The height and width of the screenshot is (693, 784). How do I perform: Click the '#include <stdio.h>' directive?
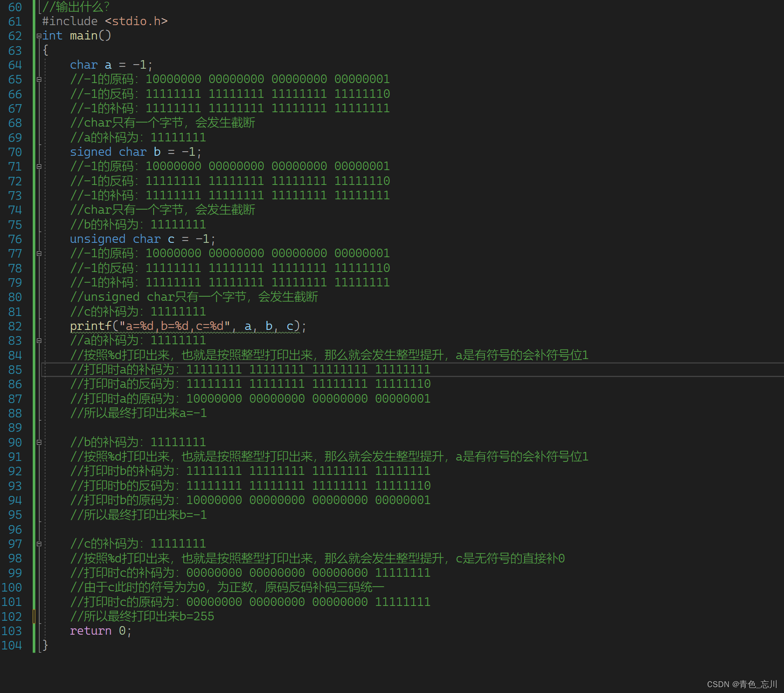pos(105,22)
